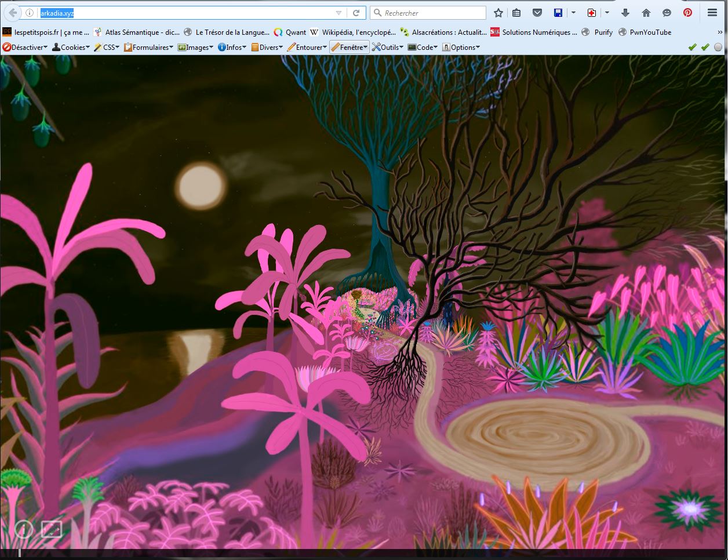
Task: Expand the Désactiver dropdown
Action: tap(25, 48)
